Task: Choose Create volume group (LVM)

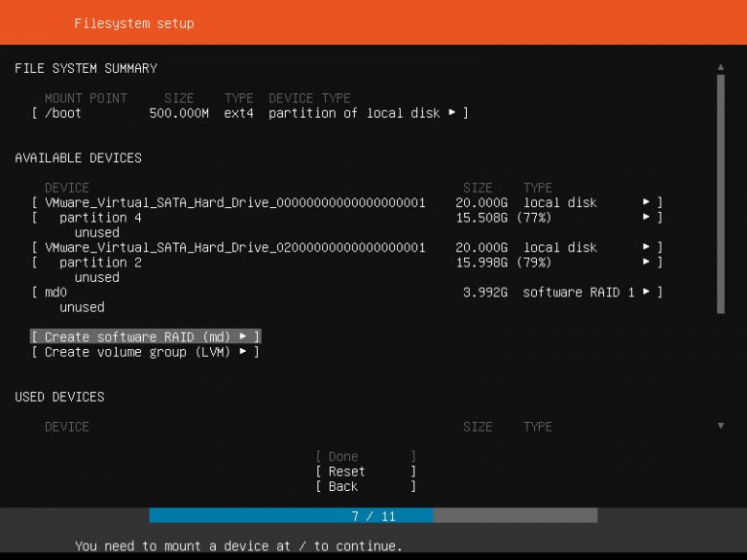Action: click(x=145, y=352)
